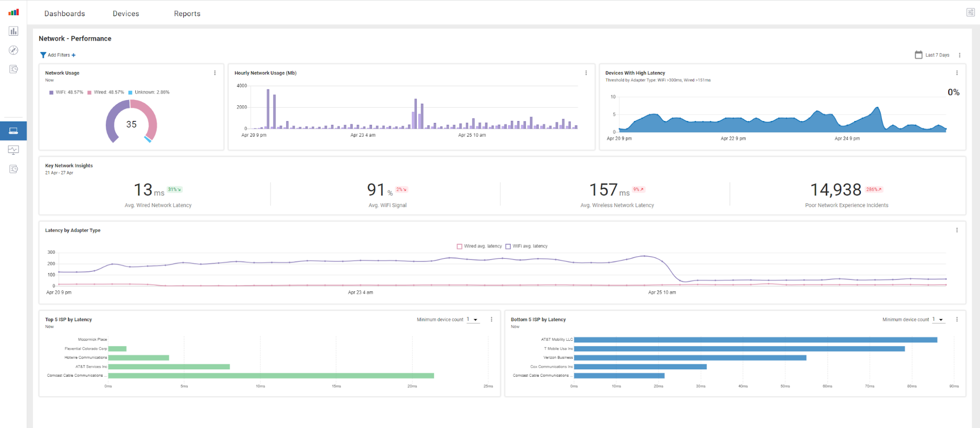Open Network Usage panel's three-dot menu

tap(215, 73)
